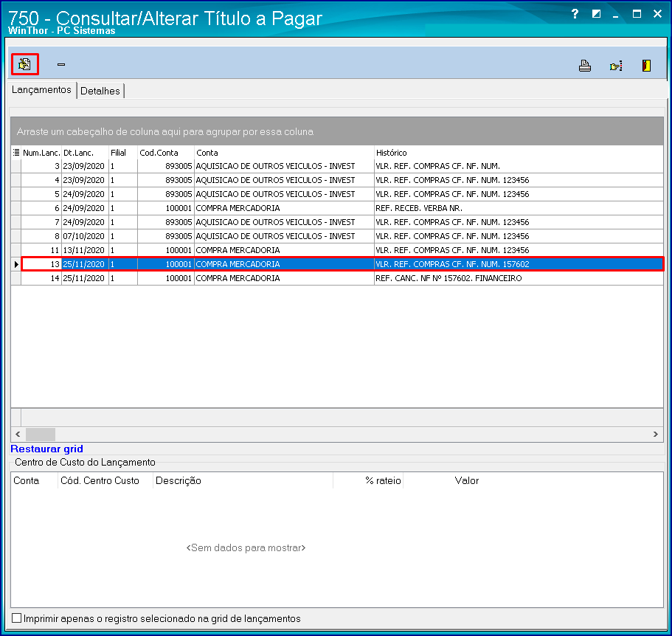Click the exit door icon

point(647,66)
